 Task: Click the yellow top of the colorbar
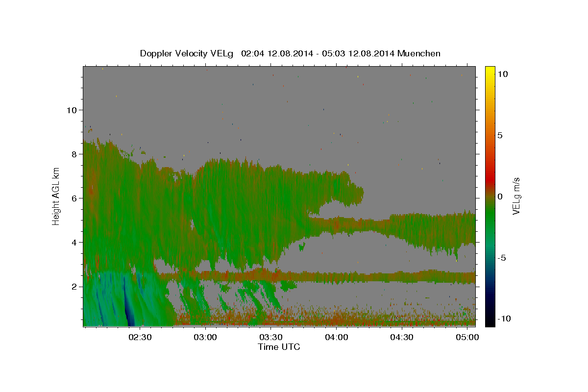click(490, 71)
